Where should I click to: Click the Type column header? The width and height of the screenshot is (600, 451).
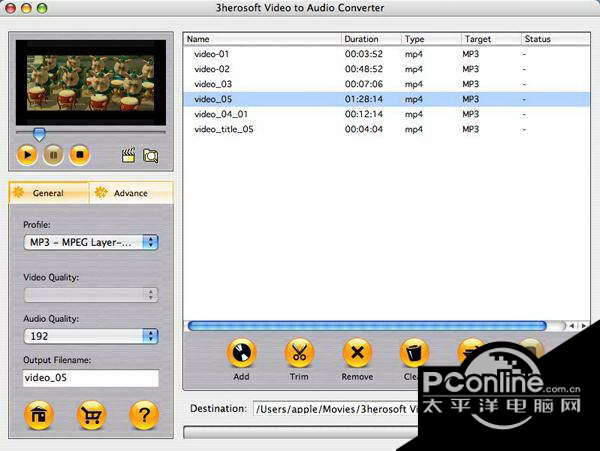point(431,39)
